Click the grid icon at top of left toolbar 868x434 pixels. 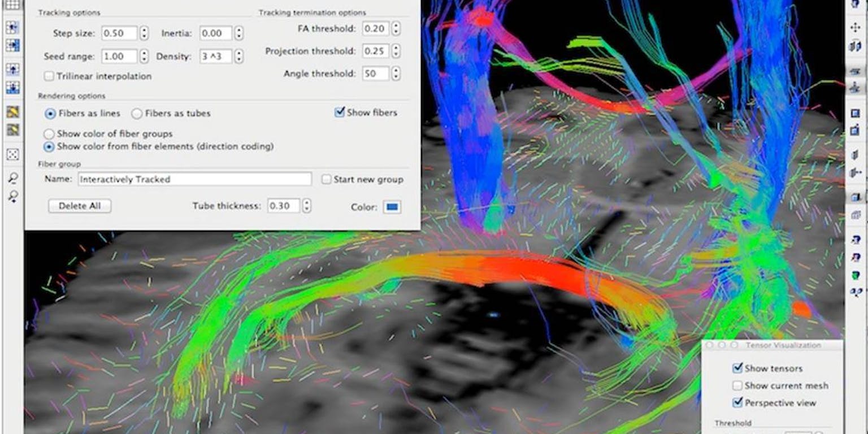[x=12, y=5]
